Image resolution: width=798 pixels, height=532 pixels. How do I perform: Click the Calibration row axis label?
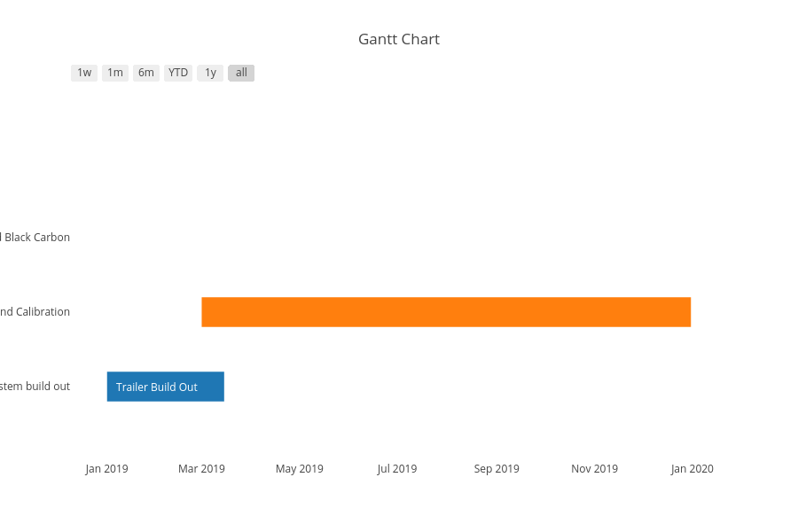click(35, 312)
